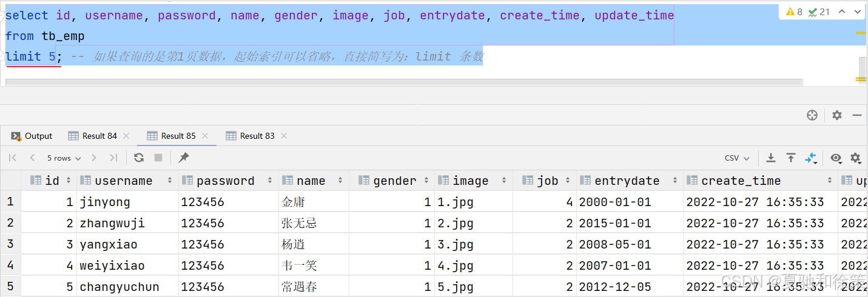Select the entrydate cell '2008-05-01'

pos(630,244)
